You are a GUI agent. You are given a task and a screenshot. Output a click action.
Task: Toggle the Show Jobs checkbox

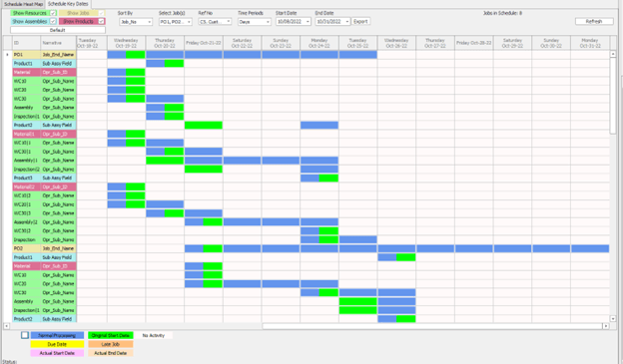pyautogui.click(x=101, y=13)
